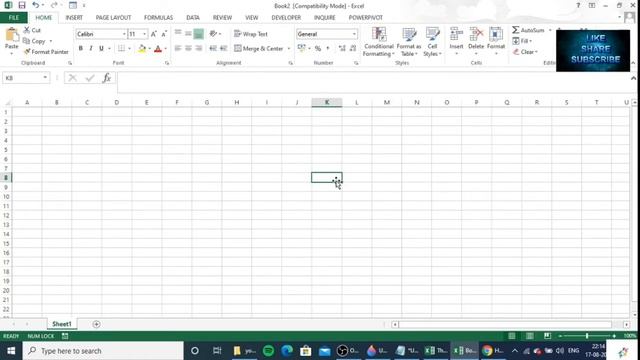640x360 pixels.
Task: Click the AutoSum sigma icon
Action: click(516, 30)
